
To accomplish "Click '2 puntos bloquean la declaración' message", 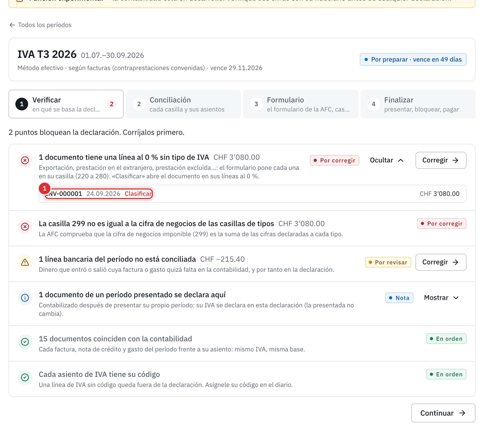I will tap(96, 132).
